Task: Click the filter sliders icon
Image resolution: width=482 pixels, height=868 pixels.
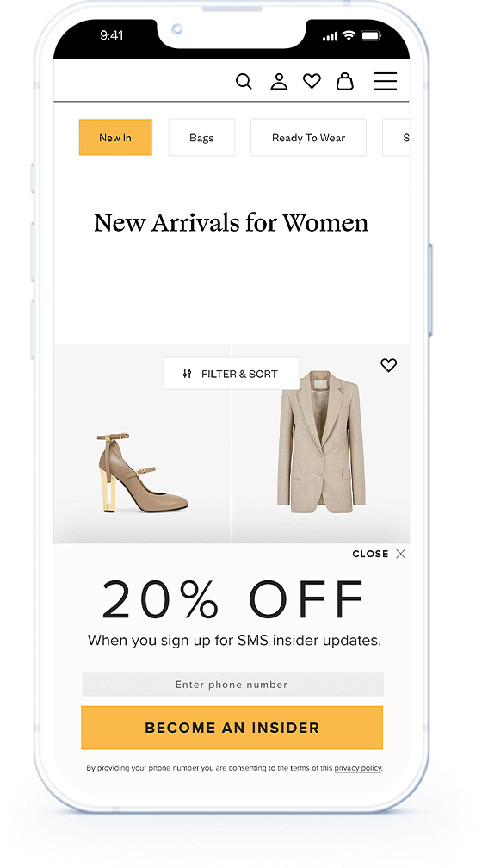Action: tap(187, 374)
